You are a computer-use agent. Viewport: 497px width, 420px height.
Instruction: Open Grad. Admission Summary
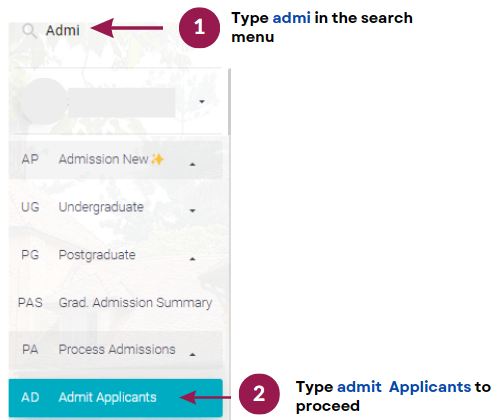[116, 303]
